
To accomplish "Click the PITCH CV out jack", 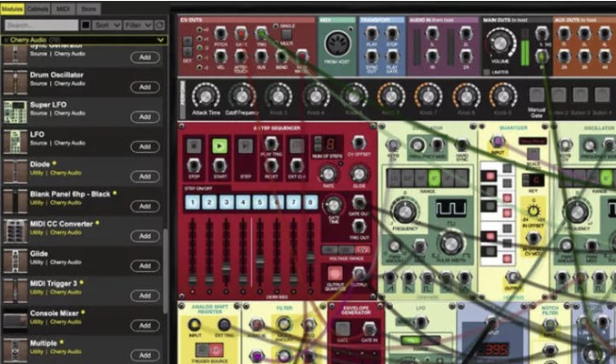I will (221, 34).
